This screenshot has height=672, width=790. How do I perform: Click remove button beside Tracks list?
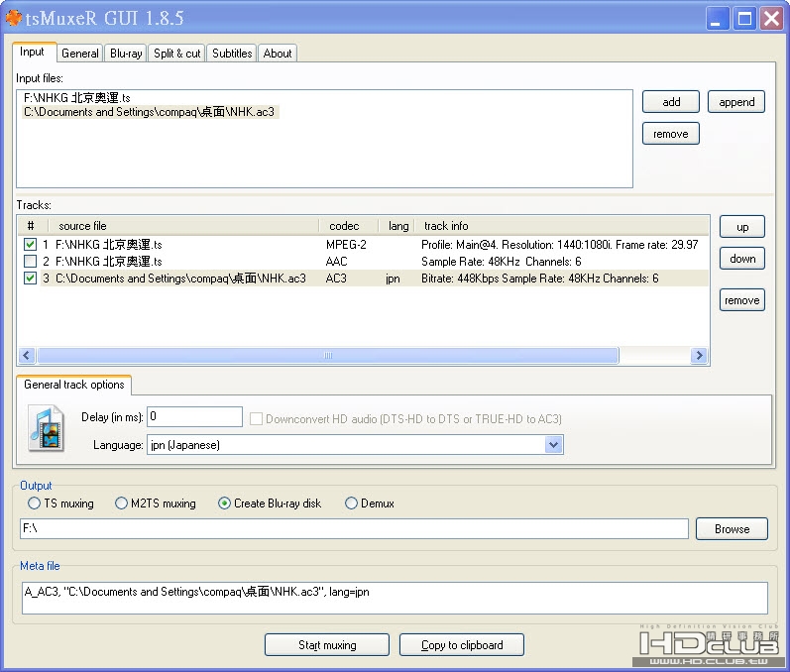(x=742, y=300)
